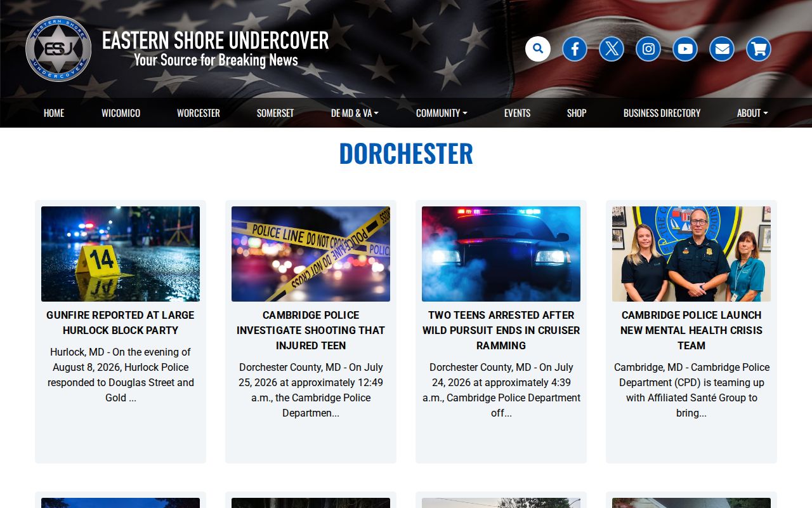Expand the Community dropdown menu
This screenshot has height=508, width=812.
[442, 113]
